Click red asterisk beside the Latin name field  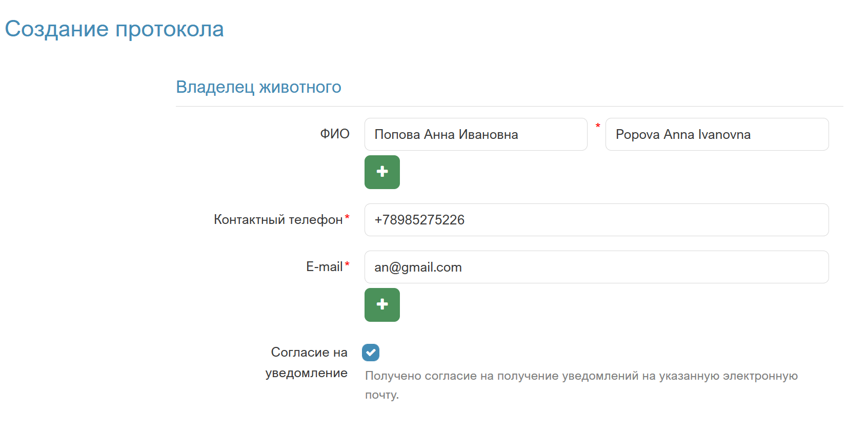[x=598, y=126]
